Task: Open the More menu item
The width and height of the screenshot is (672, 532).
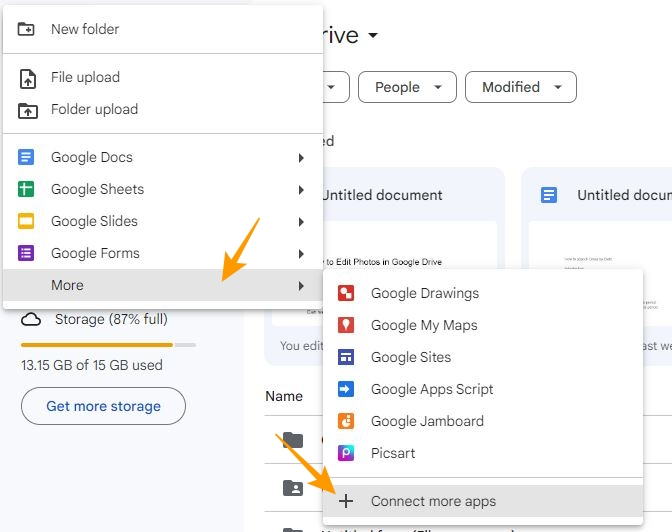Action: (x=163, y=285)
